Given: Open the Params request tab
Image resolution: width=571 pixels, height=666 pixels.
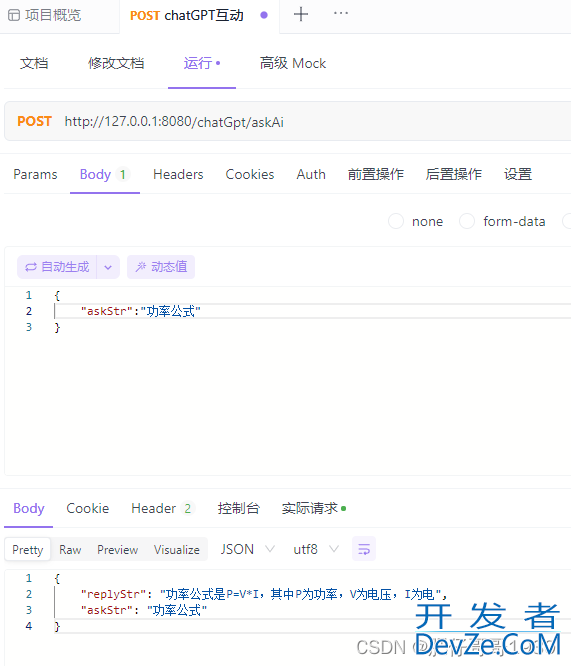Looking at the screenshot, I should coord(35,174).
